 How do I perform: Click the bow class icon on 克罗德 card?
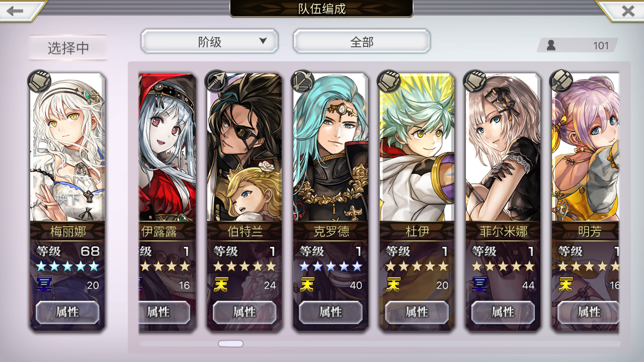(303, 80)
